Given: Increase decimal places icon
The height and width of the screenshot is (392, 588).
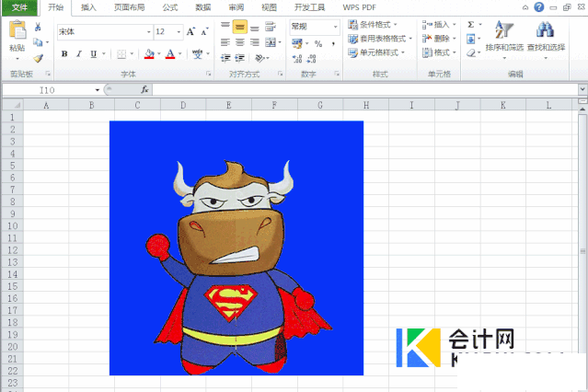Looking at the screenshot, I should (x=297, y=58).
